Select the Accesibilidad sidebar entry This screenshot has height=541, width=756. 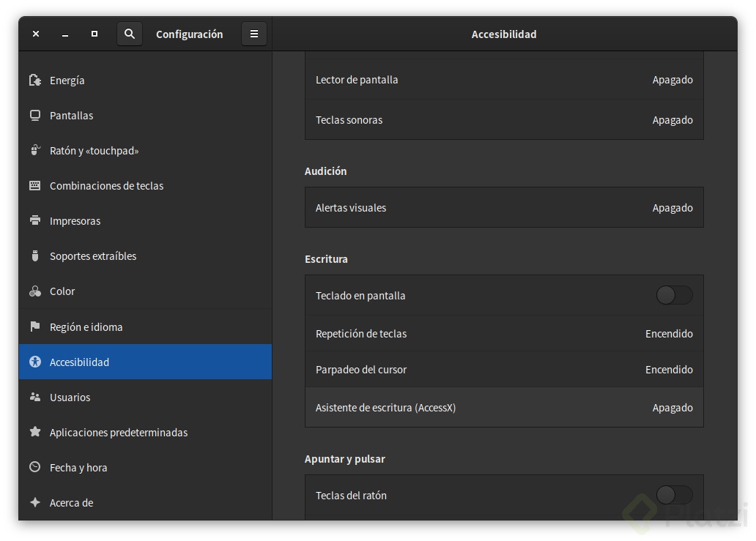[145, 362]
